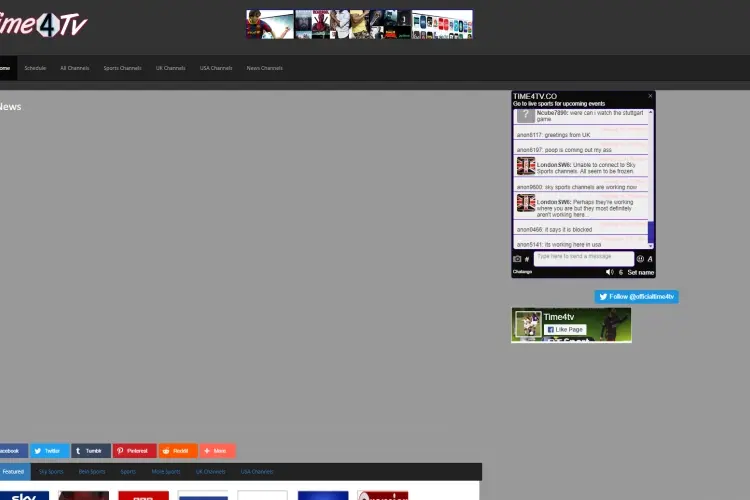
Task: Switch to the USA Channels tab in lower bar
Action: (x=257, y=472)
